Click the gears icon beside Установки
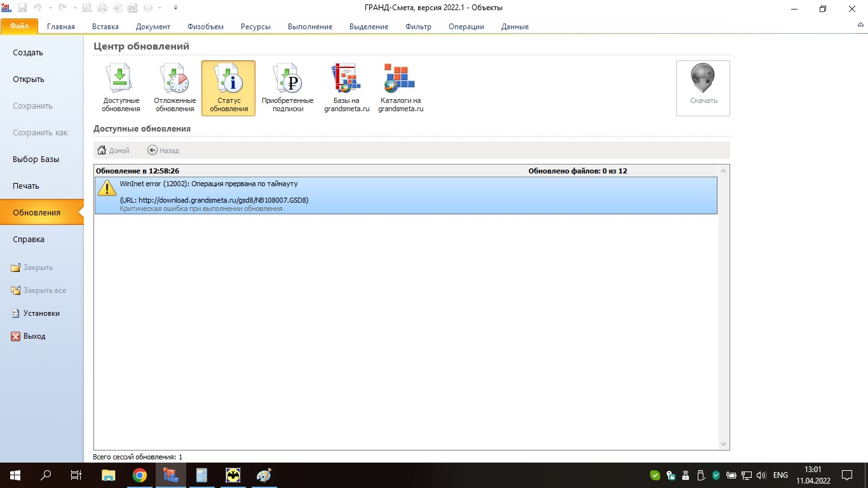The width and height of the screenshot is (868, 488). click(16, 313)
